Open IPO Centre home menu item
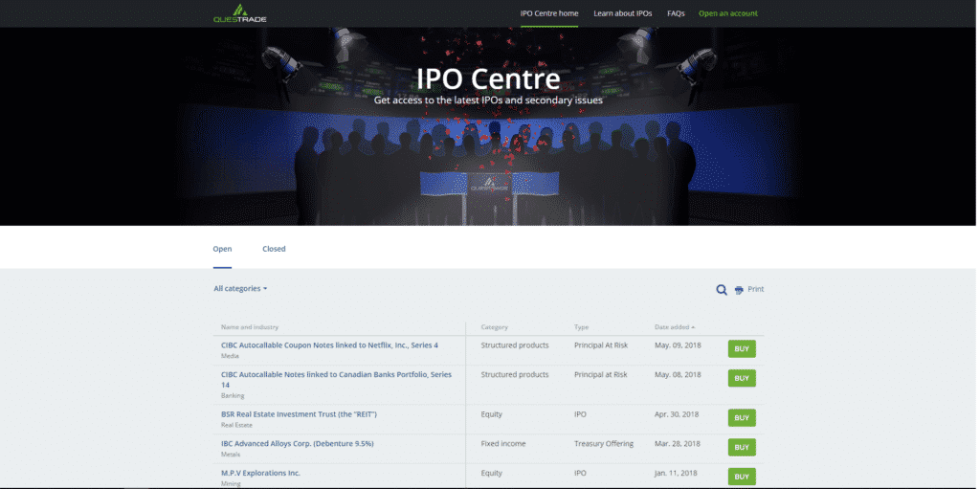Image resolution: width=980 pixels, height=489 pixels. 549,13
